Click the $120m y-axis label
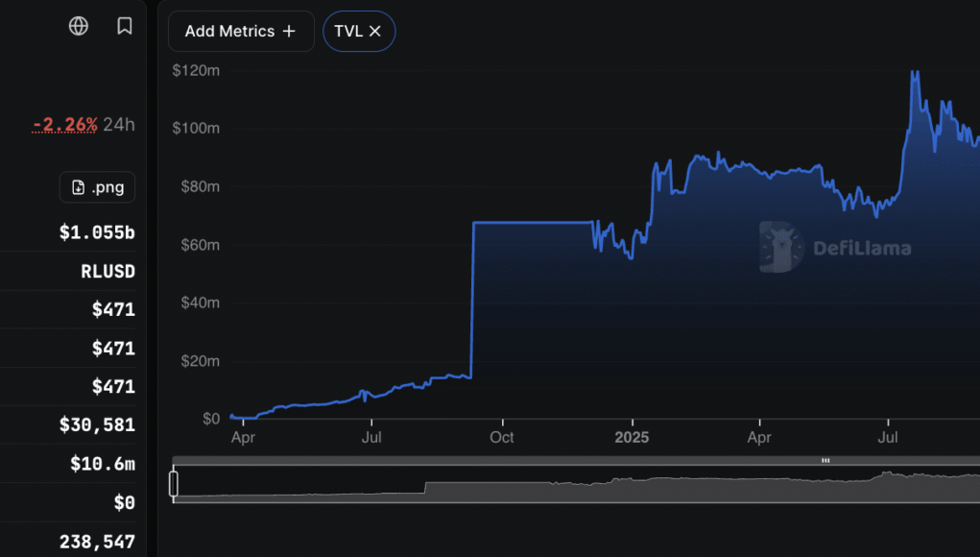This screenshot has width=980, height=557. [x=196, y=71]
